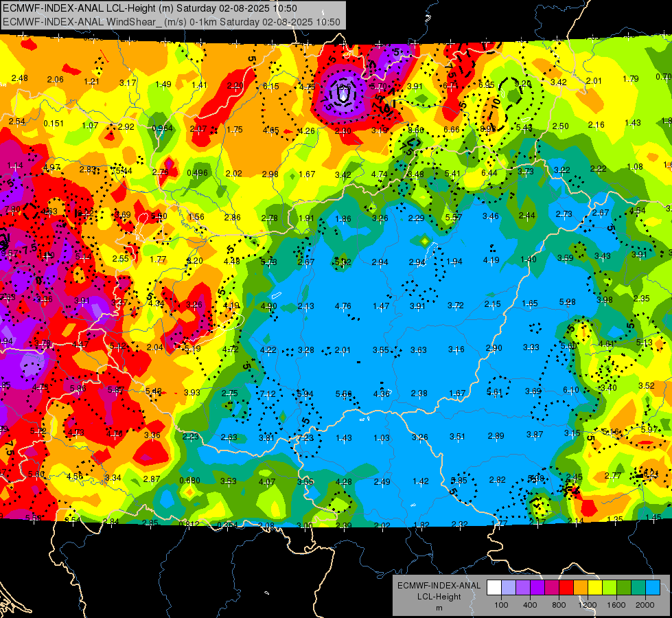Click the wind shear value 5.28
Viewport: 672px width, 618px height.
click(x=567, y=302)
